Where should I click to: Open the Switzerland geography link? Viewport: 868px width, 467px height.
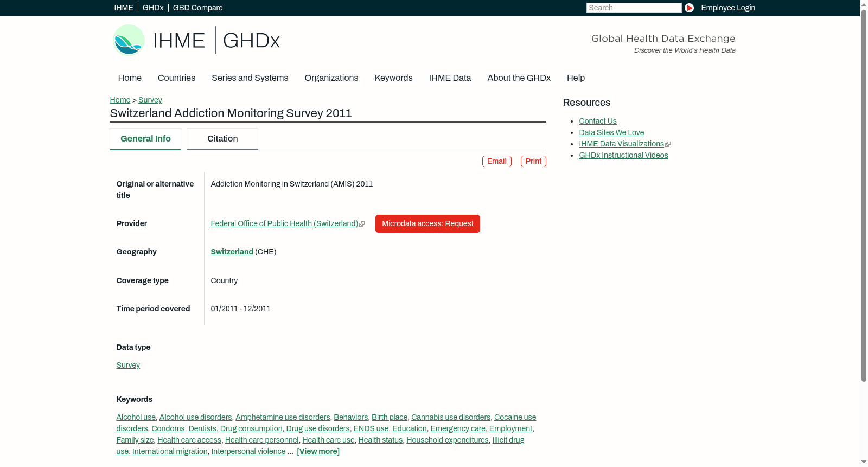(x=232, y=252)
